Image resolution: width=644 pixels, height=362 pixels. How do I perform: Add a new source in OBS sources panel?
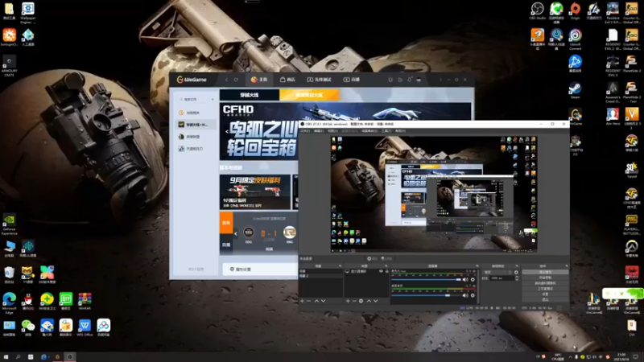tap(348, 301)
